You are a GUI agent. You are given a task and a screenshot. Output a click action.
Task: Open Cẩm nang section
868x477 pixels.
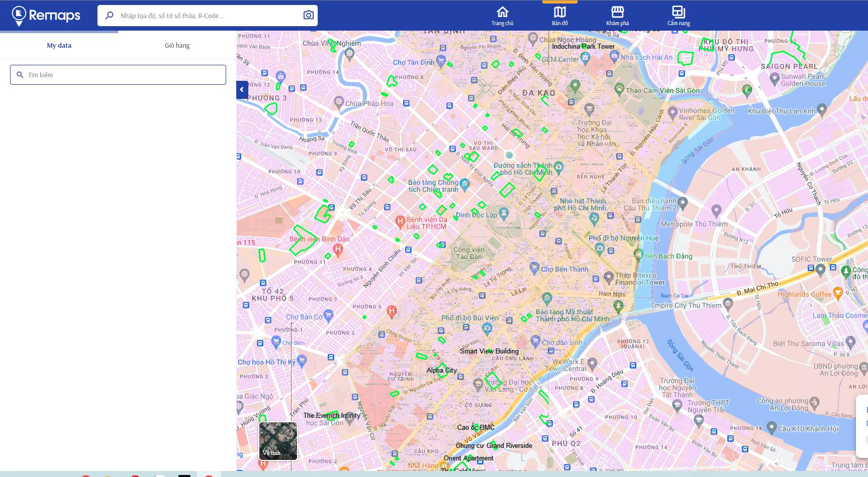coord(679,16)
